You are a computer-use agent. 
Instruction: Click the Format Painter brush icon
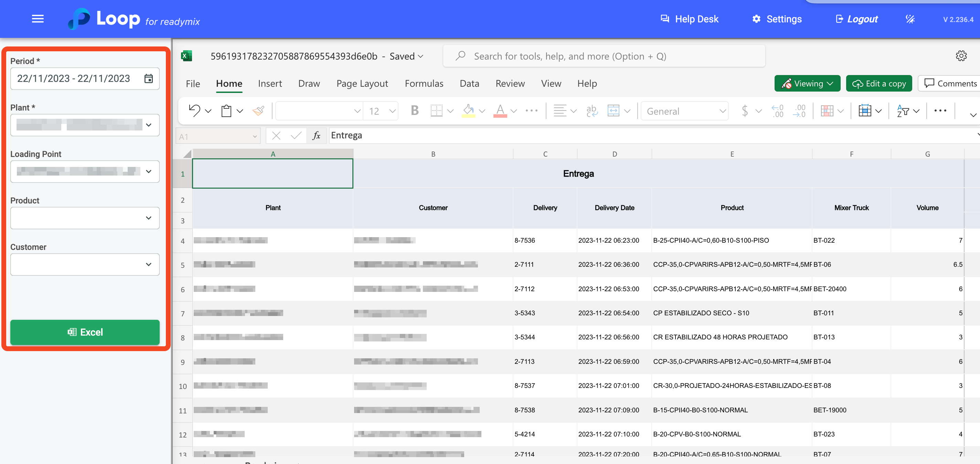[x=258, y=111]
